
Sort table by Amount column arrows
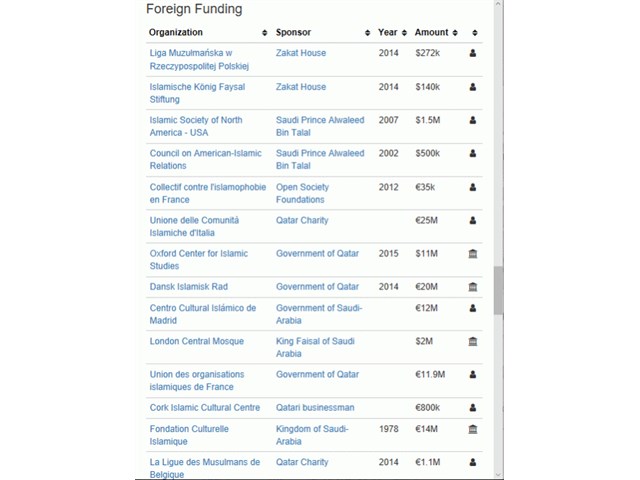(455, 33)
